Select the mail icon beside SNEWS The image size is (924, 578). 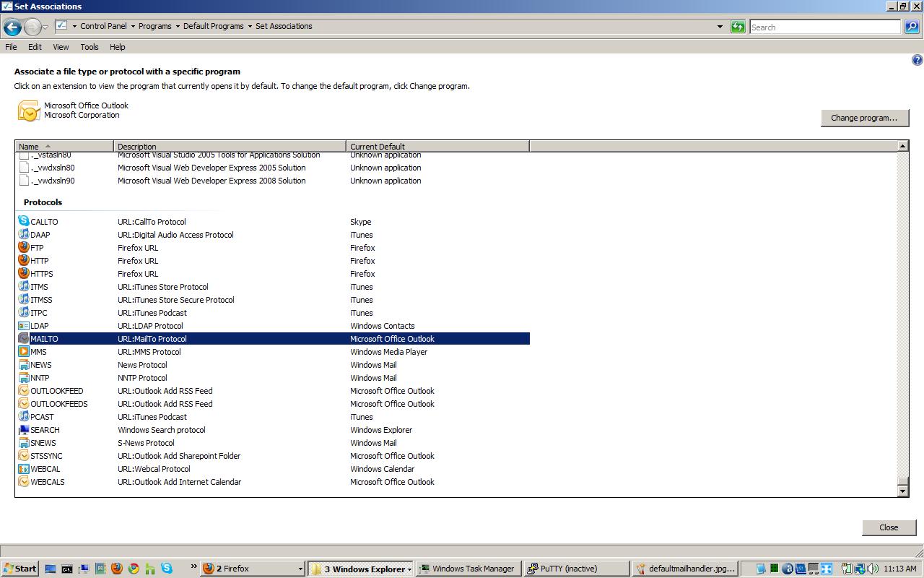click(x=24, y=442)
